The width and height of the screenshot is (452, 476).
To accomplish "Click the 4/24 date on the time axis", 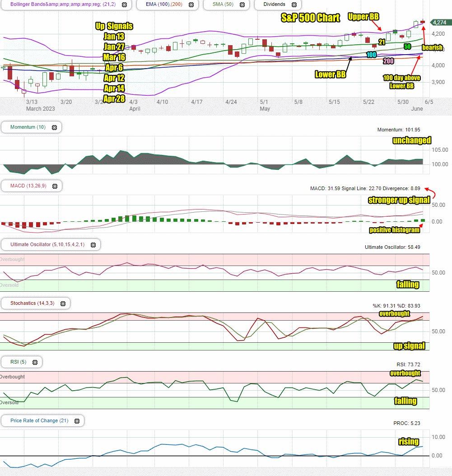I will pyautogui.click(x=231, y=102).
